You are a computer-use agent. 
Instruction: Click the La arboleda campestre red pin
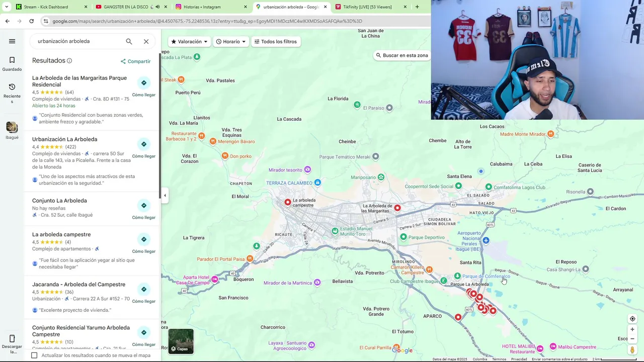[x=287, y=202]
